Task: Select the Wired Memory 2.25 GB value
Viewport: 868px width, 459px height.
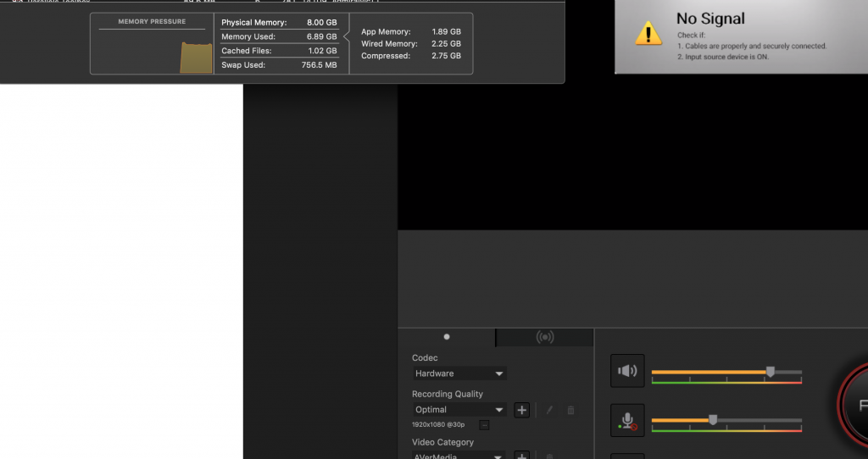Action: (446, 44)
